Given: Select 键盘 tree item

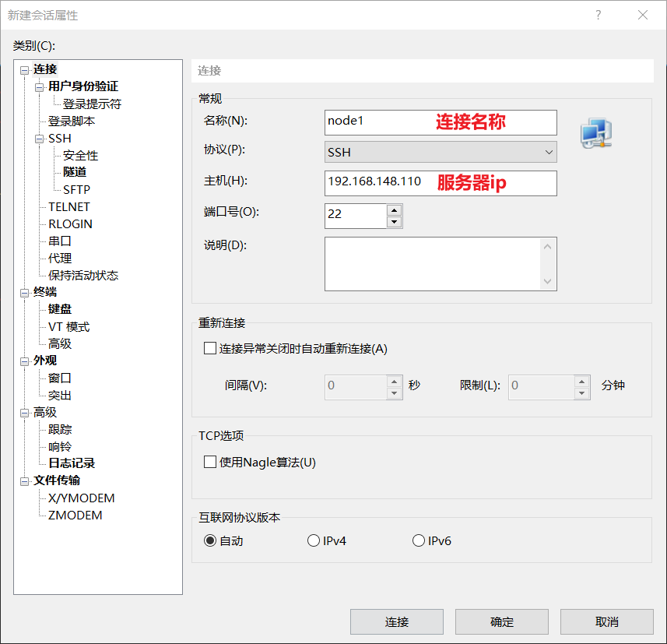Looking at the screenshot, I should pos(60,309).
